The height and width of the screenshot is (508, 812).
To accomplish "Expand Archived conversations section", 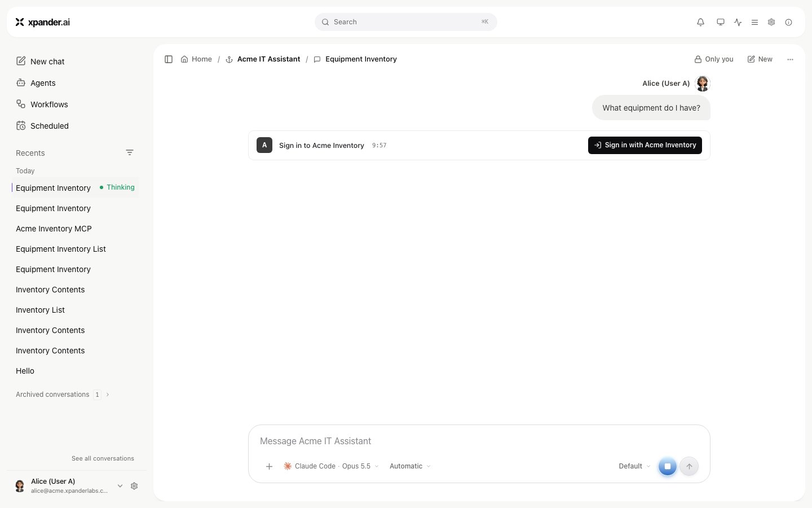I will (63, 395).
